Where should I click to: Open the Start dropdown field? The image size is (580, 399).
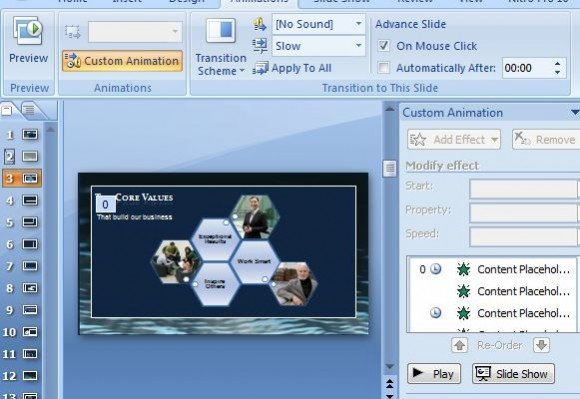(525, 189)
